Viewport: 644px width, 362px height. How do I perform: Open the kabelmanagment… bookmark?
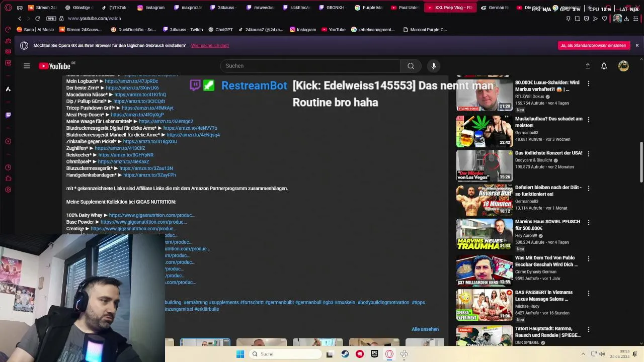pyautogui.click(x=372, y=30)
